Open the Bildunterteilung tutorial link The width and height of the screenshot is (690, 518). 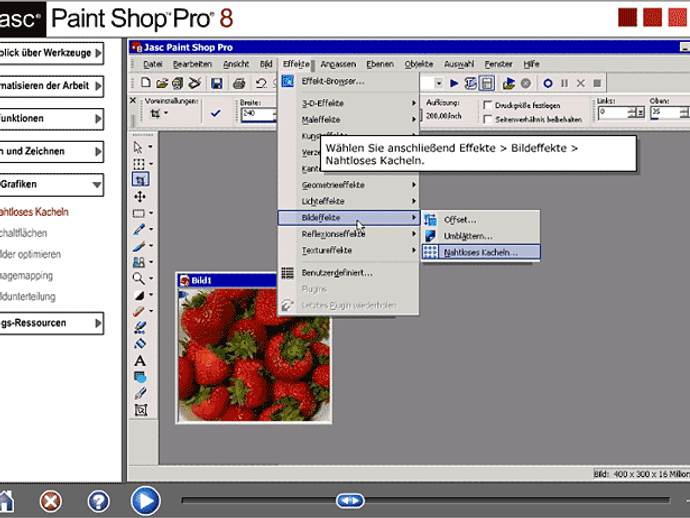28,297
